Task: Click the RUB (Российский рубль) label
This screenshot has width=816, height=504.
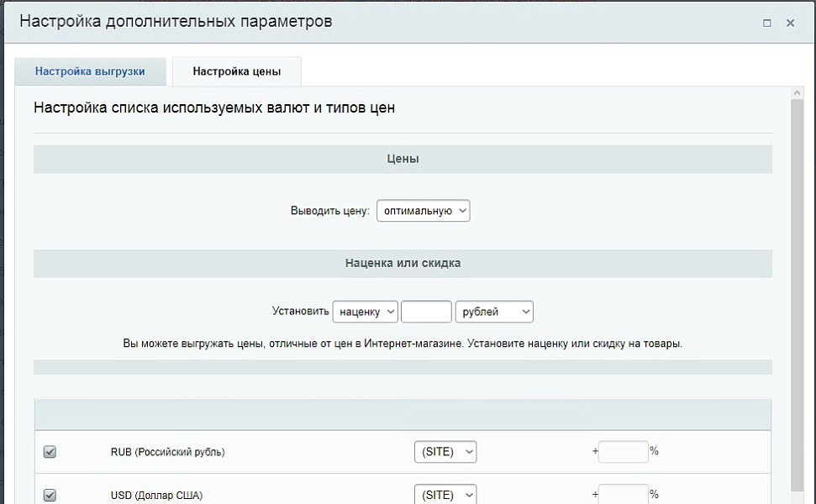Action: tap(167, 452)
